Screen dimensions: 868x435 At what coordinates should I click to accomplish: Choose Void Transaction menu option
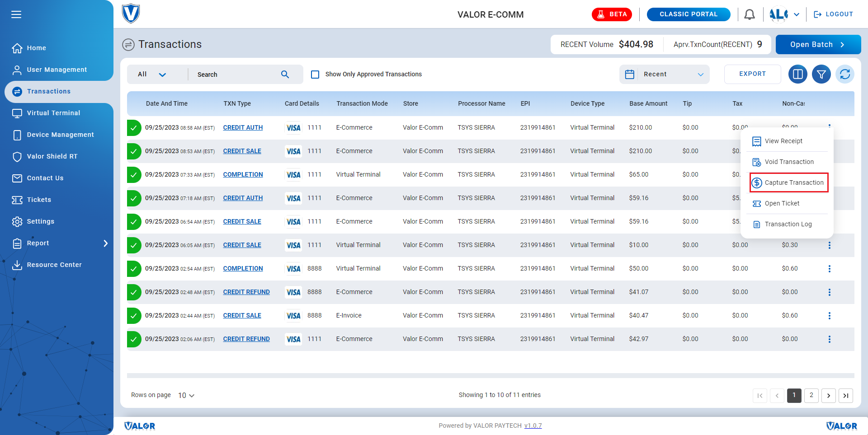(x=789, y=162)
